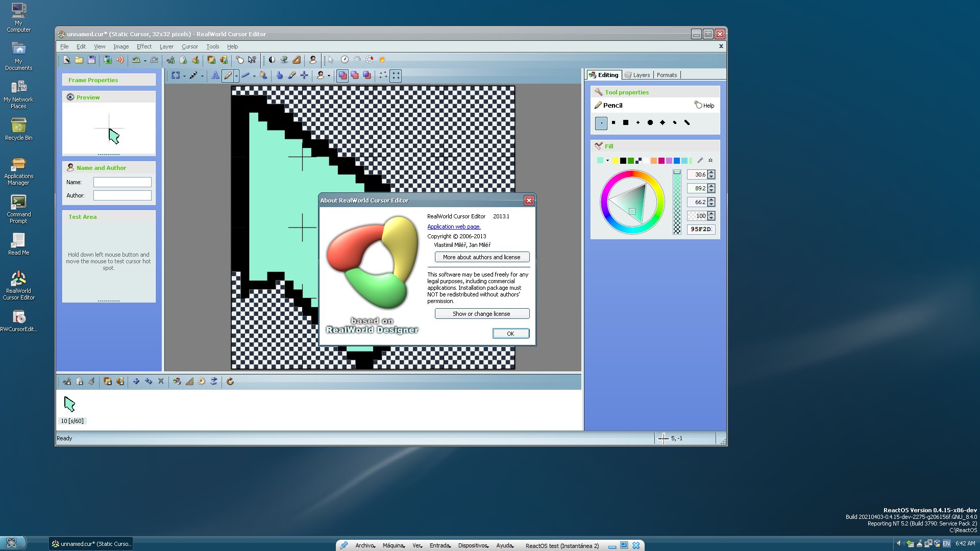Pick the magenta swatch in Fill palette
The height and width of the screenshot is (551, 980).
click(661, 161)
